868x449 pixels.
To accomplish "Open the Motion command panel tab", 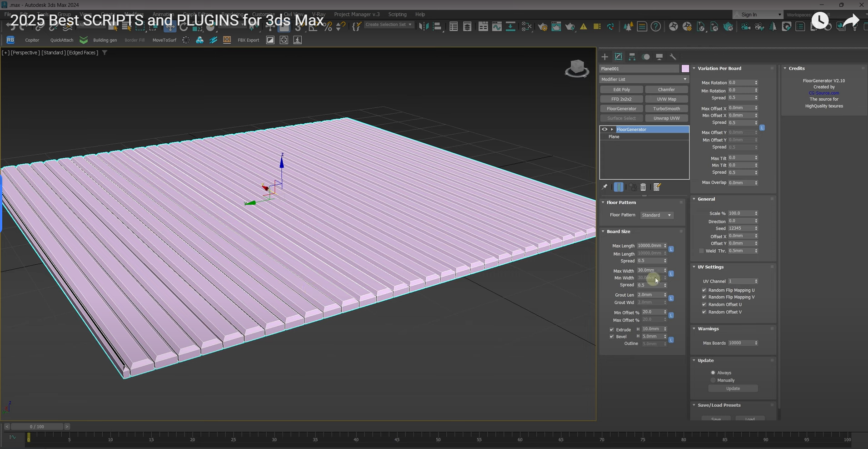I will [646, 57].
